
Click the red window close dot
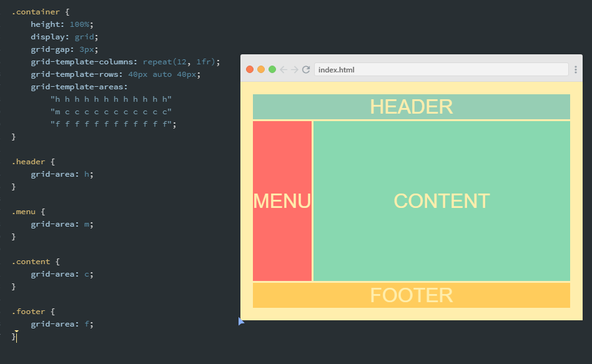[250, 69]
